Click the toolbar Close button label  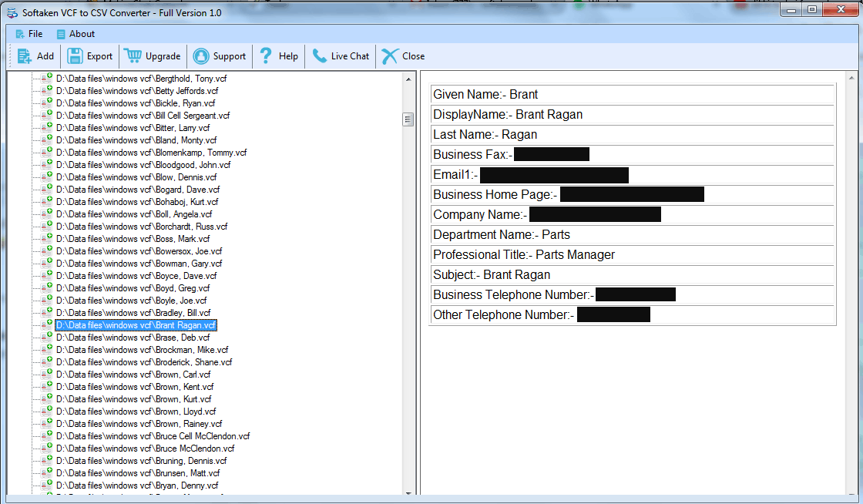(413, 56)
